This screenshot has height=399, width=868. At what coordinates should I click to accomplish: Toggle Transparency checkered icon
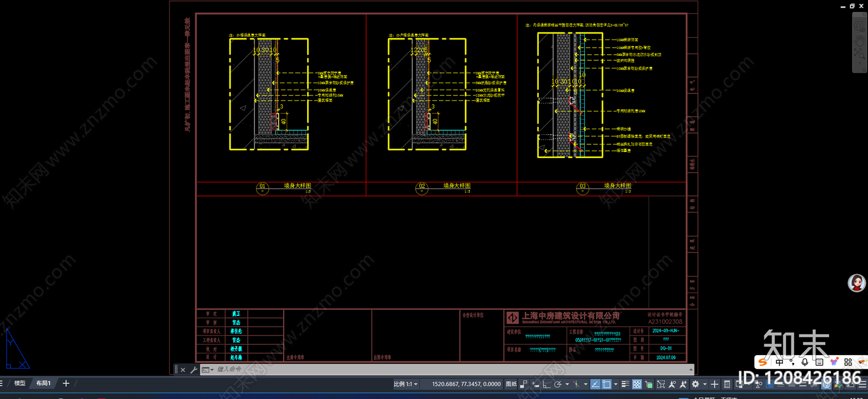click(637, 384)
